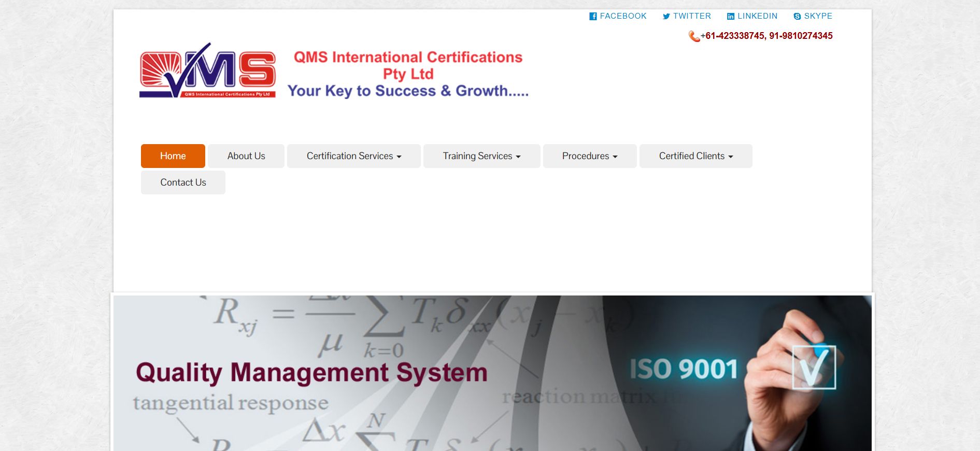Viewport: 980px width, 451px height.
Task: Go to the Home menu item
Action: pos(173,156)
